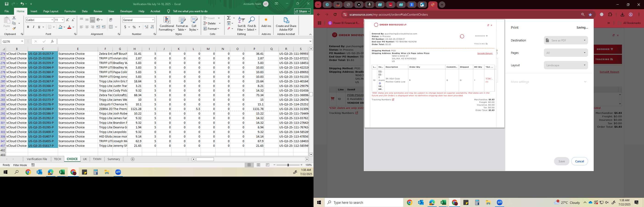Screen dimensions: 644x207
Task: Open the font size 11 dropdown
Action: pyautogui.click(x=62, y=20)
